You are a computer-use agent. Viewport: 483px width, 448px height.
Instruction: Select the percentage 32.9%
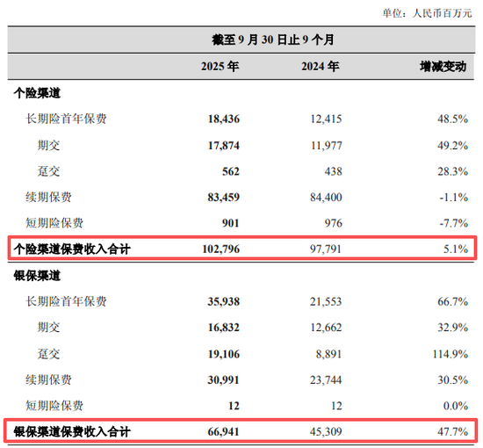click(452, 328)
